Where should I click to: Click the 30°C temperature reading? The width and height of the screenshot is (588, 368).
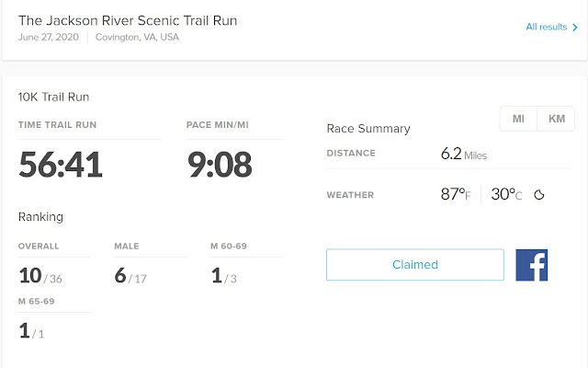pyautogui.click(x=506, y=195)
